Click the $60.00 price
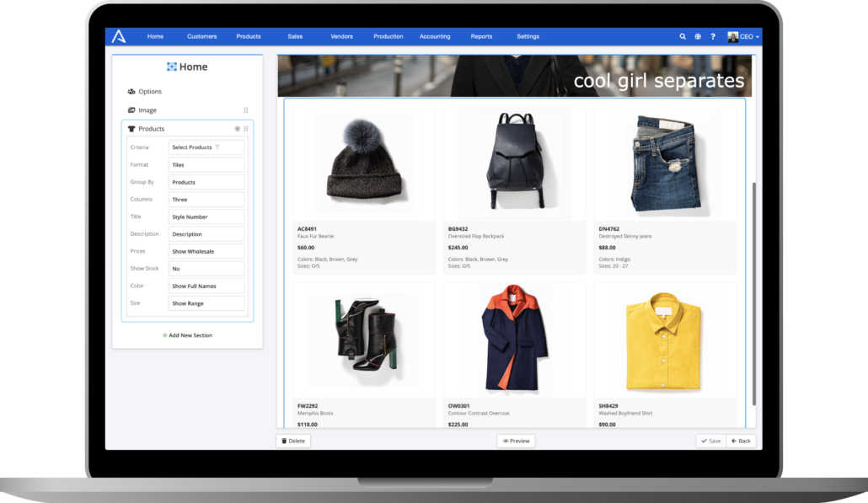Screen dimensions: 868x503 tap(306, 248)
